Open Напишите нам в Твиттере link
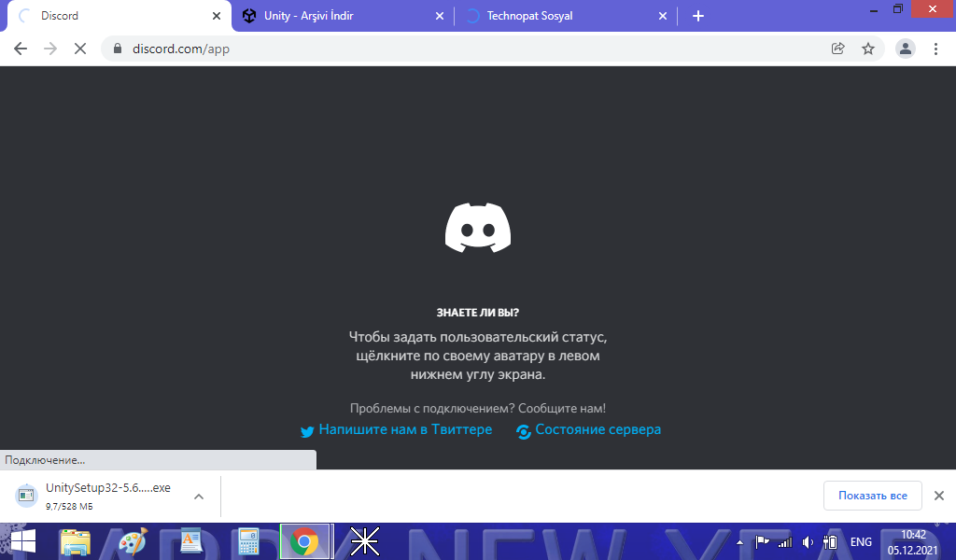Screen dimensions: 956x560 tap(405, 429)
